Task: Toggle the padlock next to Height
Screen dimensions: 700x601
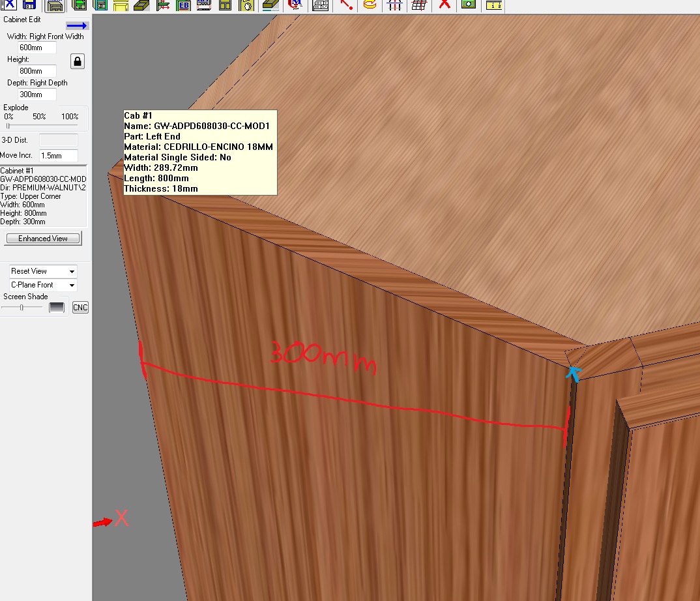Action: [x=78, y=62]
